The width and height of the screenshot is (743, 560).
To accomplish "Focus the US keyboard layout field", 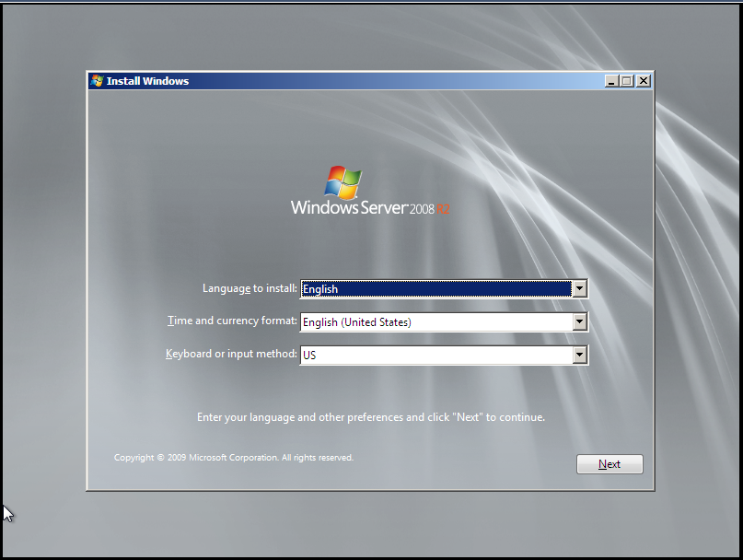I will click(435, 355).
